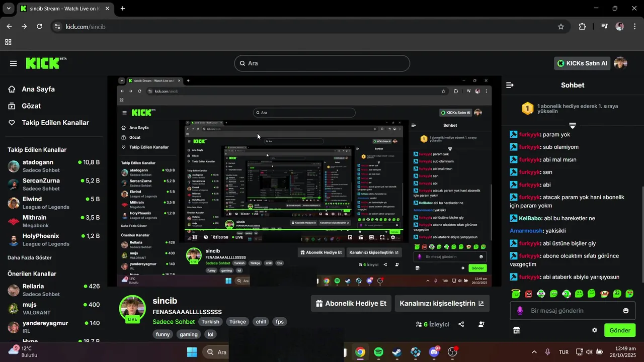This screenshot has width=644, height=362.
Task: Click the fps tag
Action: pyautogui.click(x=280, y=322)
